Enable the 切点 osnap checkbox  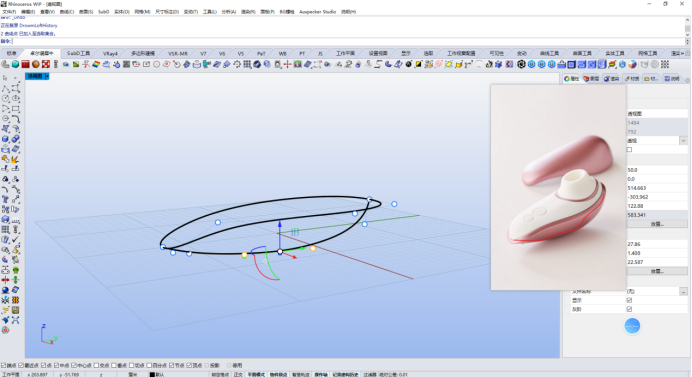tap(131, 366)
